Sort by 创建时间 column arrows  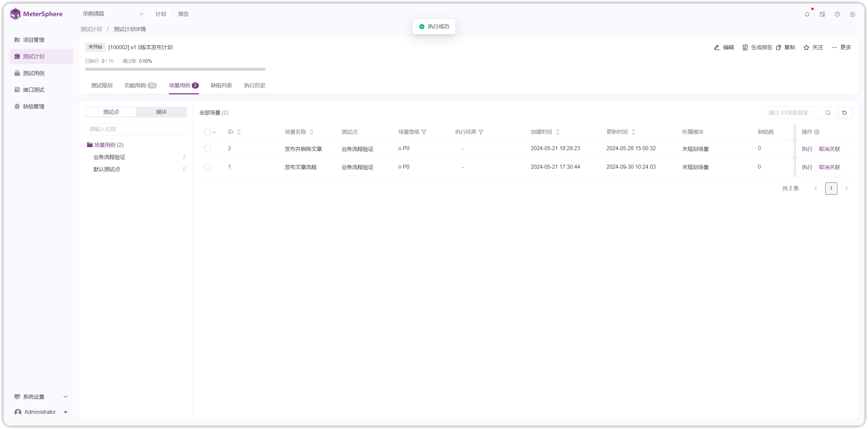(558, 132)
